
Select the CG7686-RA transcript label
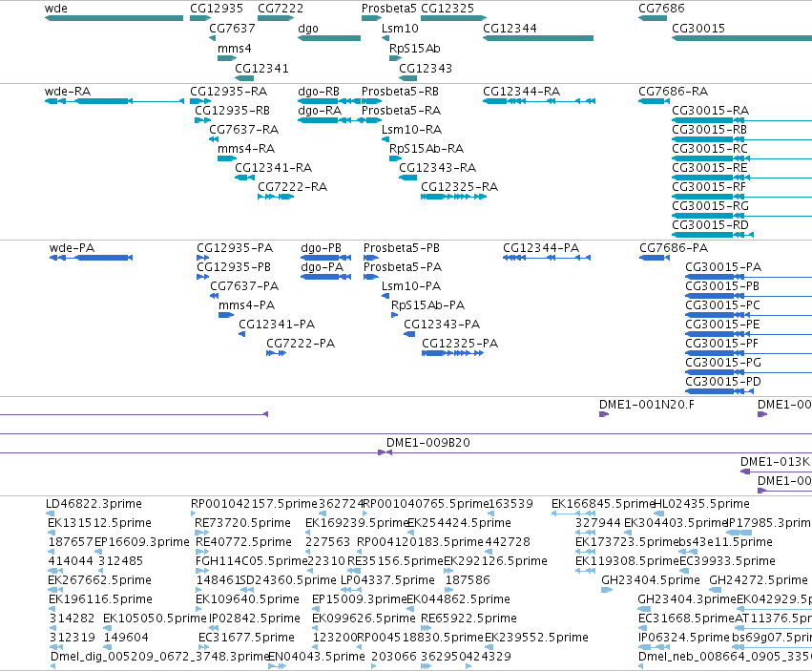coord(674,92)
